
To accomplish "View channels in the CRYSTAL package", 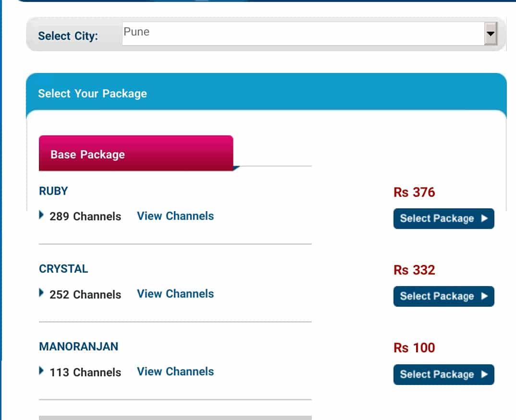I will click(x=175, y=294).
